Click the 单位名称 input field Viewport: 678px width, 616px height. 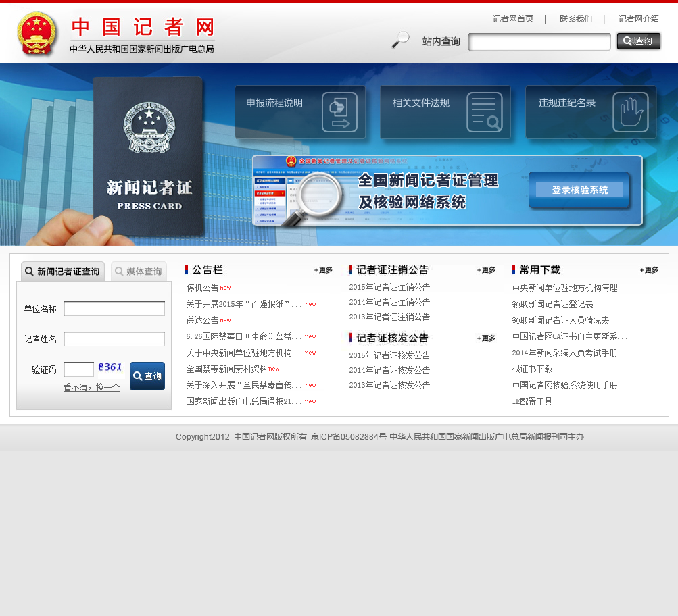[x=114, y=309]
